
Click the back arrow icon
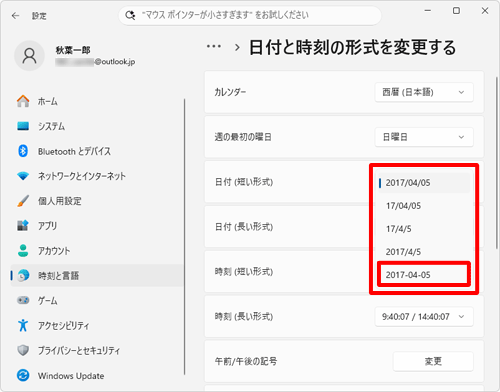click(15, 16)
